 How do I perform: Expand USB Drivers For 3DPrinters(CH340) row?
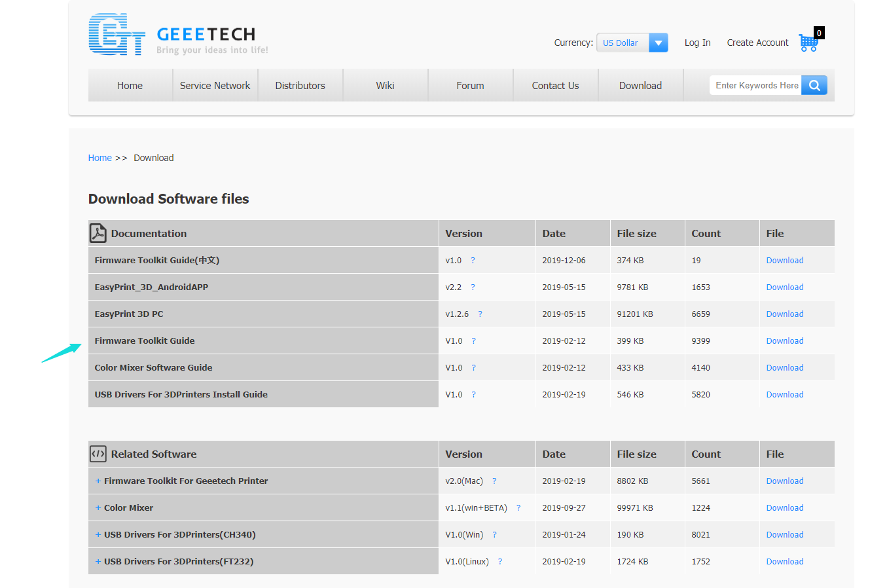(98, 535)
